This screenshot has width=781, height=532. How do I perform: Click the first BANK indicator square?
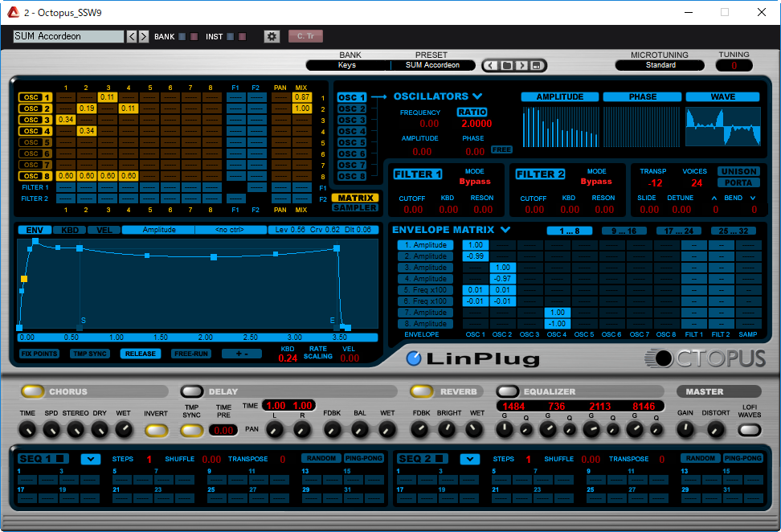(182, 36)
